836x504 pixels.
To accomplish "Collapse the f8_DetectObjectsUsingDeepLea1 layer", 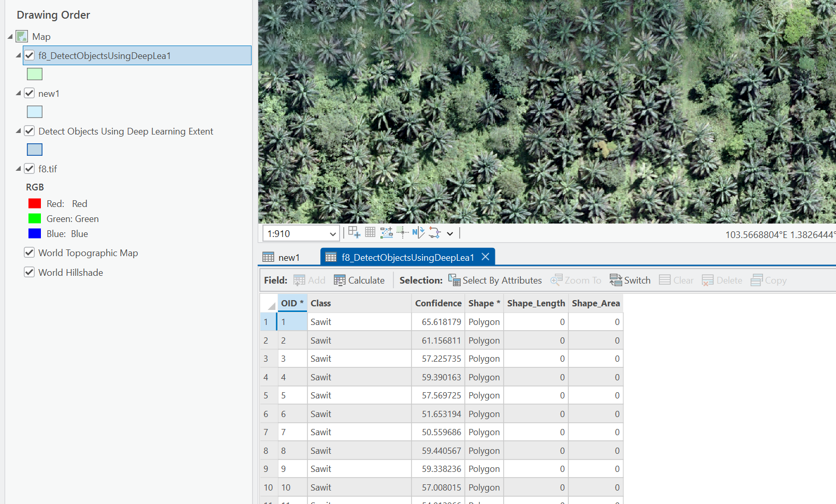I will (x=18, y=55).
